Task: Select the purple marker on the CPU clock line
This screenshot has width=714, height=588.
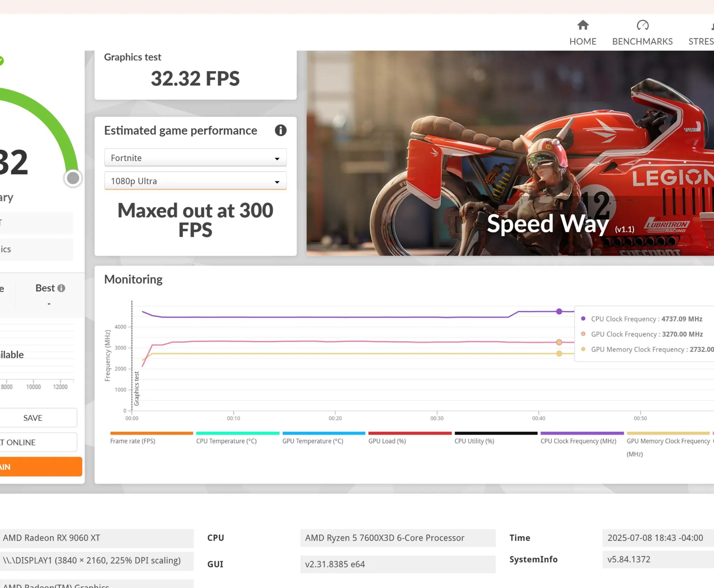Action: pos(559,311)
